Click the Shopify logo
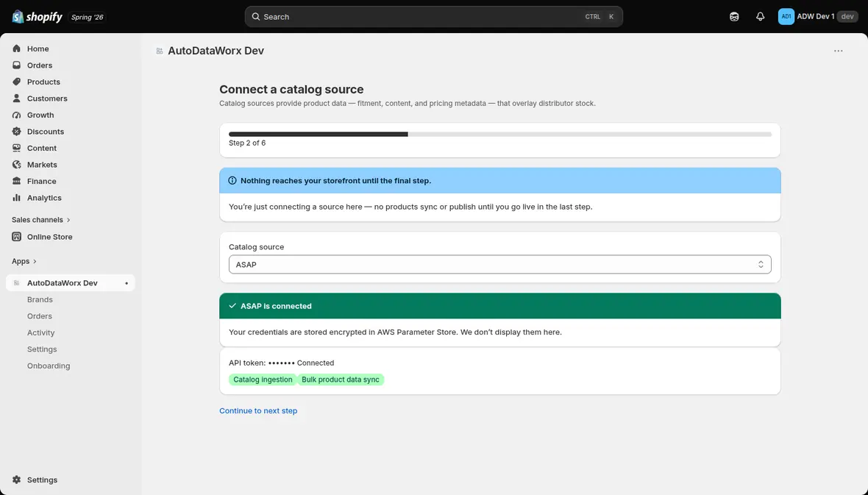 pos(37,17)
